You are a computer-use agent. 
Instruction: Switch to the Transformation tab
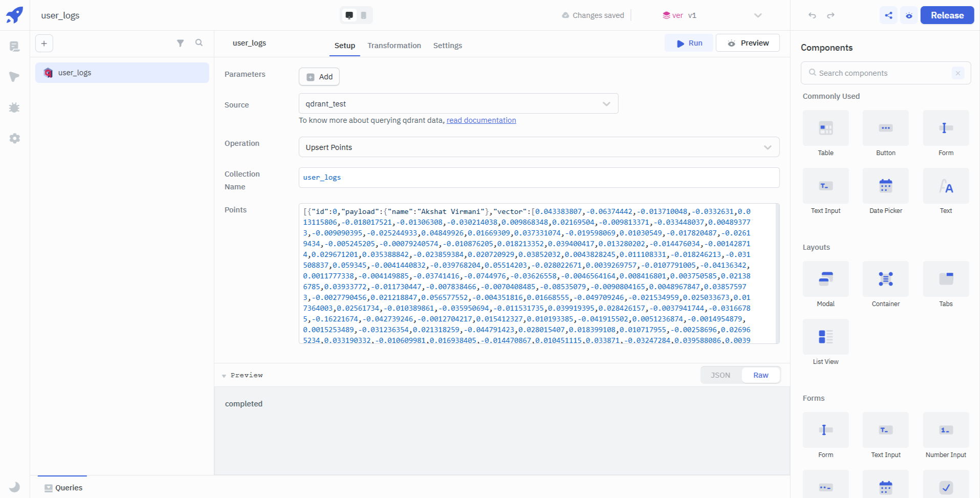click(x=394, y=46)
